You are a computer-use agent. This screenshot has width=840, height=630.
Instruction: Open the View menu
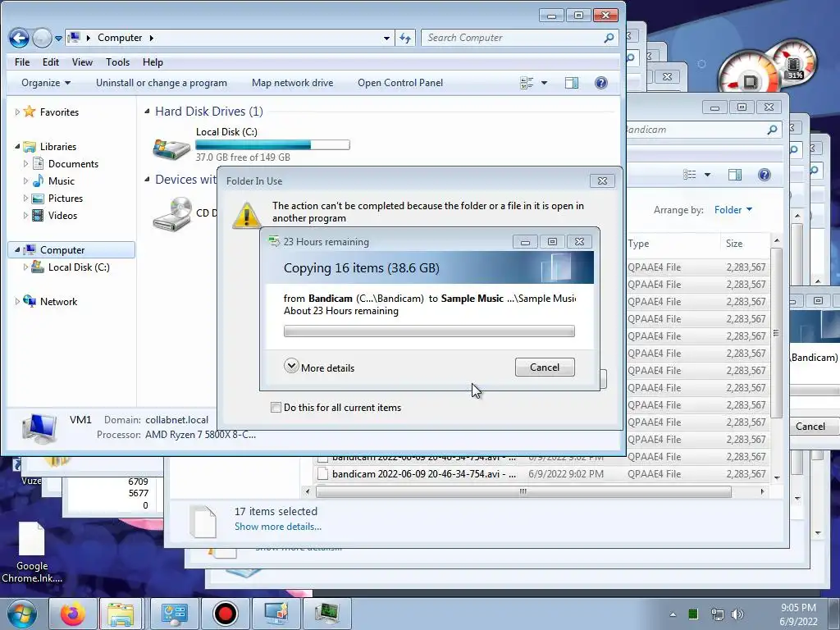(x=83, y=62)
